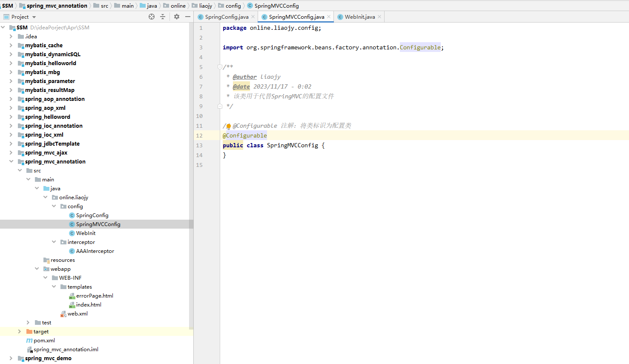
Task: Select spring_mvc_annotation.iml file
Action: point(66,350)
